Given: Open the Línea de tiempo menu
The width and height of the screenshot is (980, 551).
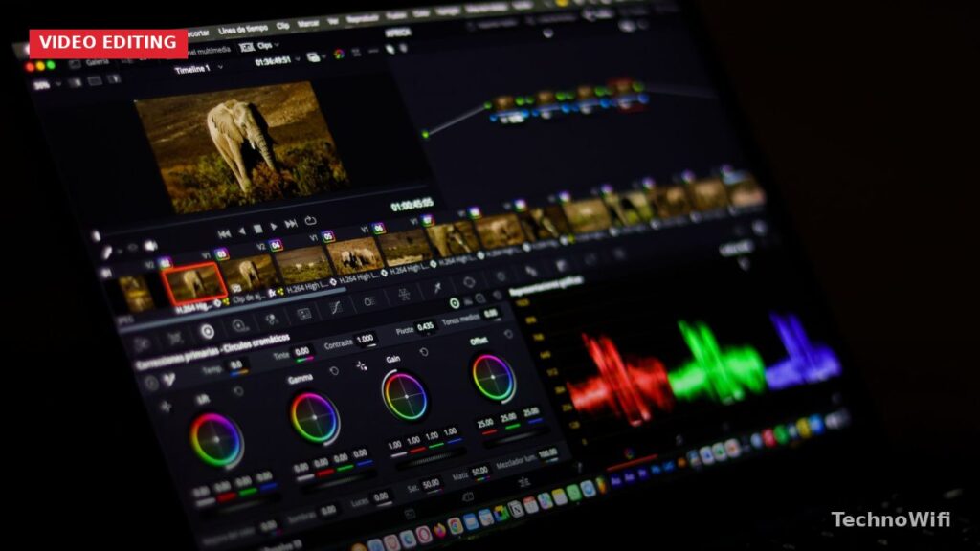Looking at the screenshot, I should click(x=242, y=30).
